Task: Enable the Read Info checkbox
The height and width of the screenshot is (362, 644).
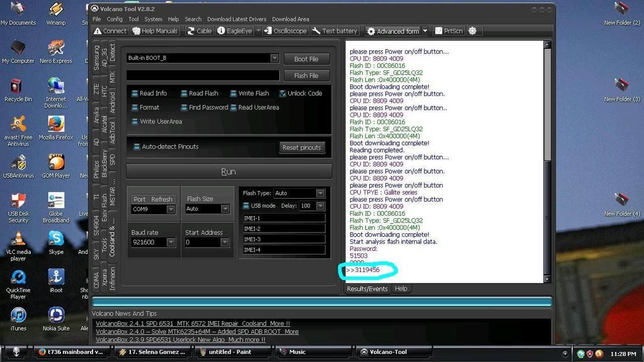Action: [135, 94]
